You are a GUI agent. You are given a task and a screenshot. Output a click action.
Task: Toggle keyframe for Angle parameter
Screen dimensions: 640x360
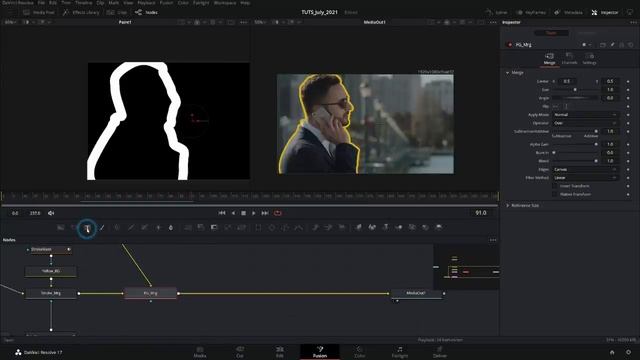click(628, 98)
